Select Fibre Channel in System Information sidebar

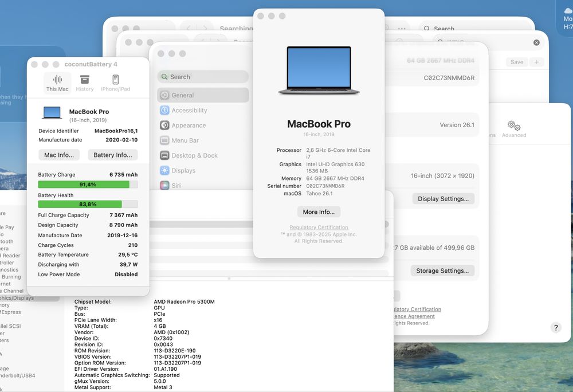[11, 291]
